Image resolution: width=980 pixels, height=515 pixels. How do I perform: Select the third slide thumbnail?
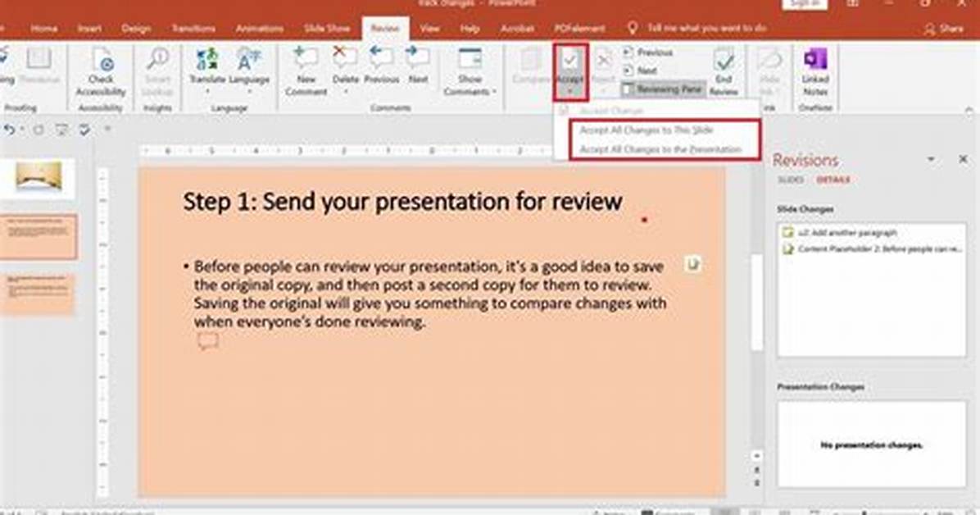[x=39, y=293]
